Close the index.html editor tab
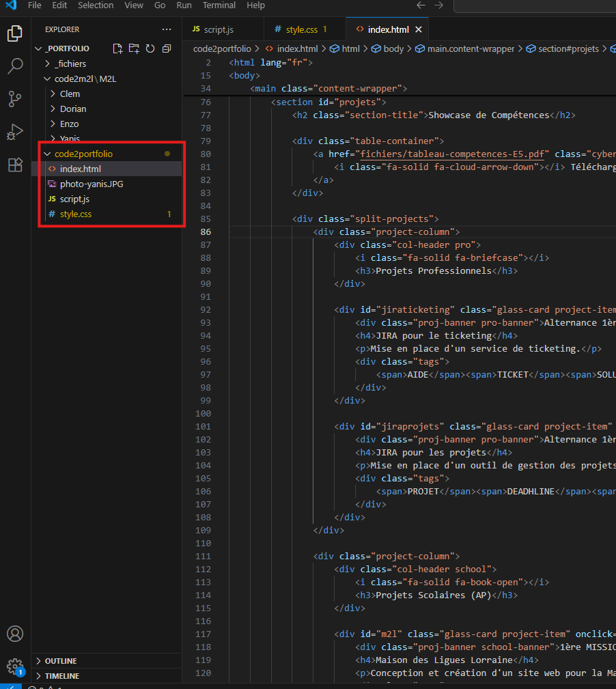Image resolution: width=616 pixels, height=689 pixels. (419, 29)
